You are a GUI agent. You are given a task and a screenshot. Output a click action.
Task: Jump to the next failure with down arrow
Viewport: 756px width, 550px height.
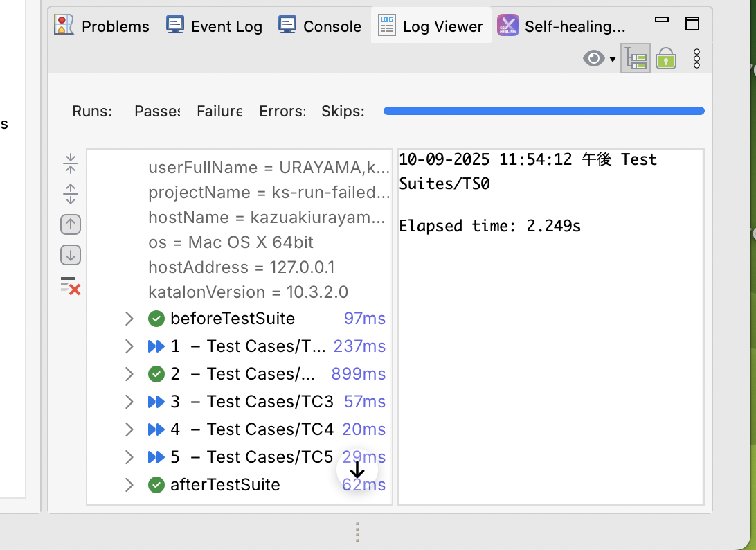(71, 255)
